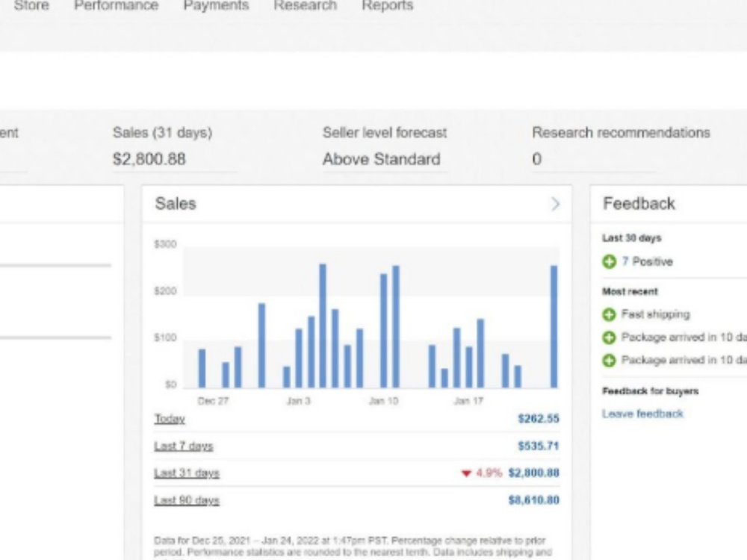Click the red down-triangle 4.9% indicator
This screenshot has height=560, width=747.
point(482,473)
